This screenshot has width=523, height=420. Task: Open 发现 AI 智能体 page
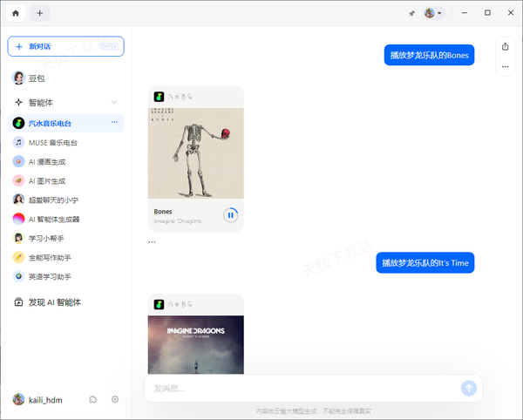(54, 302)
